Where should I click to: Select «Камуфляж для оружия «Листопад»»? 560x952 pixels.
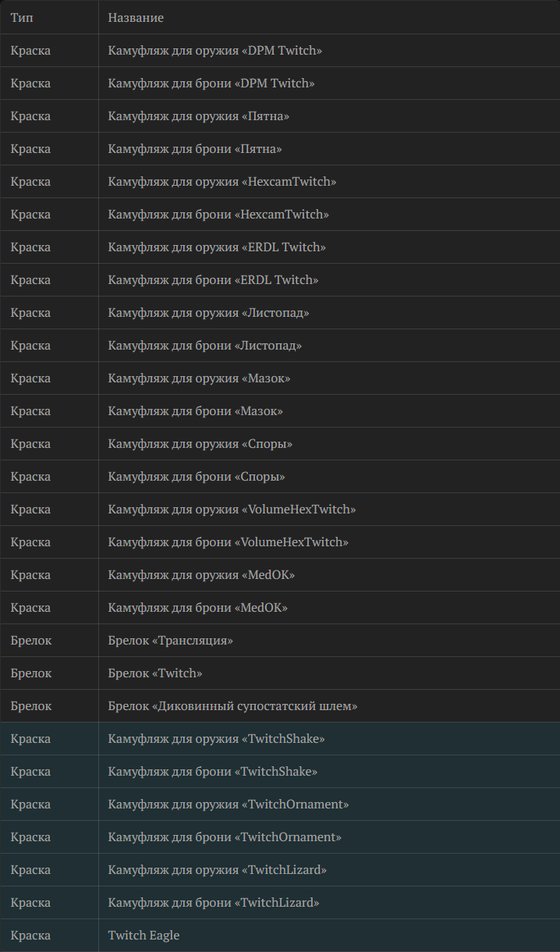click(x=208, y=313)
